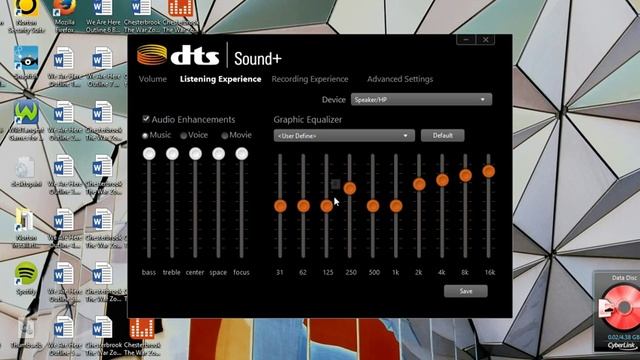The width and height of the screenshot is (640, 360).
Task: Click the 31 Hz equalizer slider knob
Action: pyautogui.click(x=280, y=206)
